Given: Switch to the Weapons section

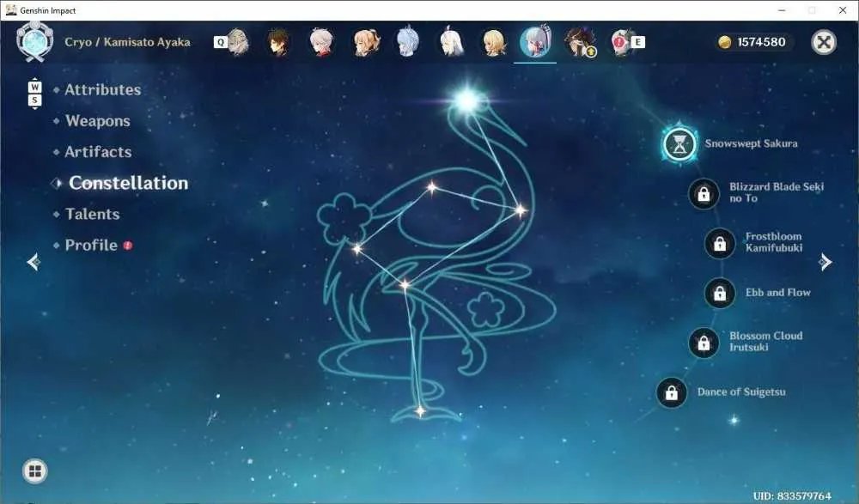Looking at the screenshot, I should coord(98,121).
